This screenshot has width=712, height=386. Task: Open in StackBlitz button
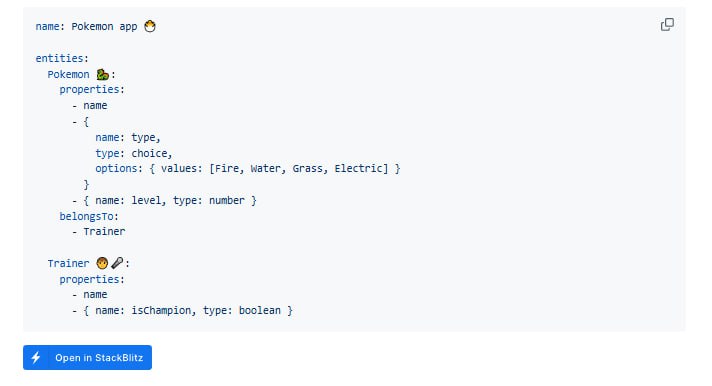(x=87, y=357)
